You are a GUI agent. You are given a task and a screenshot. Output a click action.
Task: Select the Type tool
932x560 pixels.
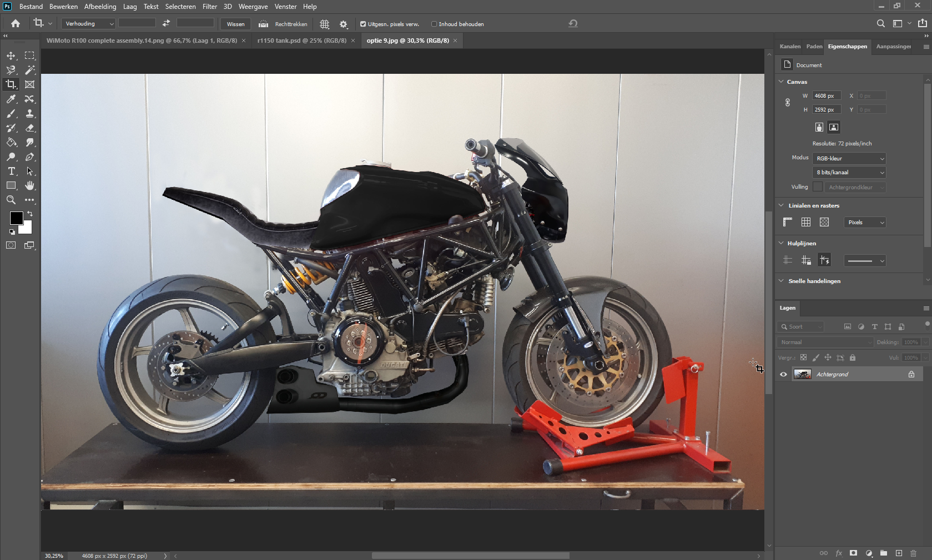click(11, 171)
